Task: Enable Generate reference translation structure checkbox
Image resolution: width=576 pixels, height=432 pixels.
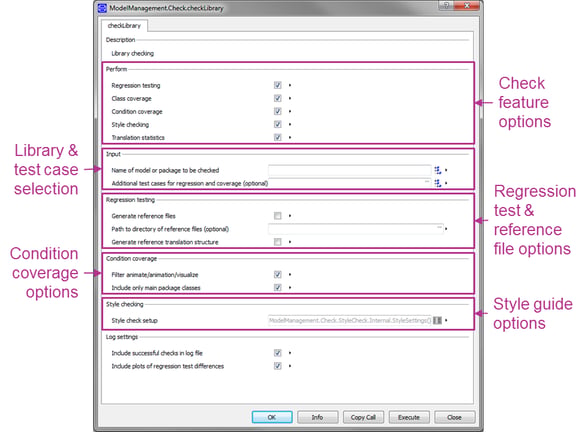Action: (278, 242)
